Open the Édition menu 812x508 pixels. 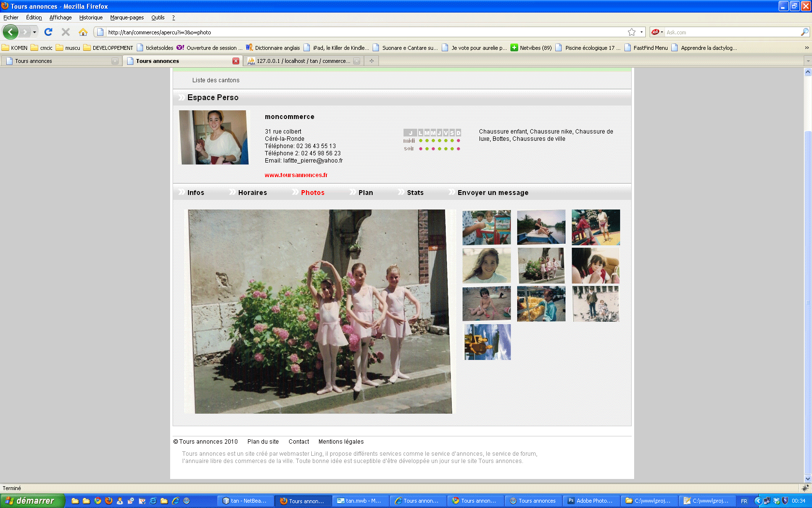pos(34,17)
